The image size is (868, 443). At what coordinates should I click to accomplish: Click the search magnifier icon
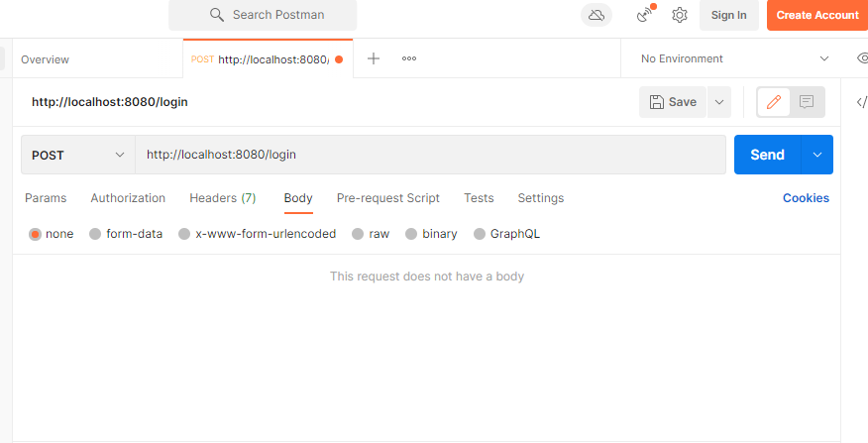pyautogui.click(x=217, y=15)
